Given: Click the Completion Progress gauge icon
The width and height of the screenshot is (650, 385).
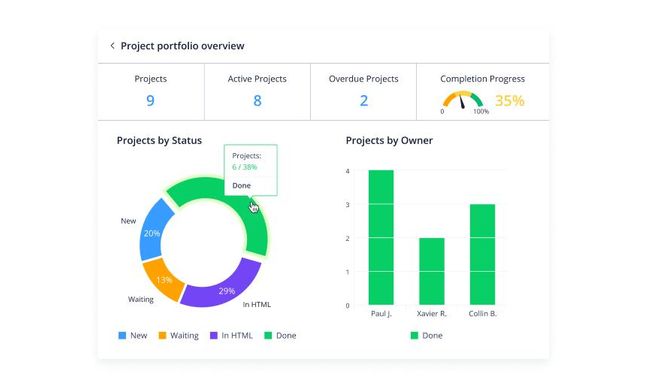Looking at the screenshot, I should click(x=463, y=101).
